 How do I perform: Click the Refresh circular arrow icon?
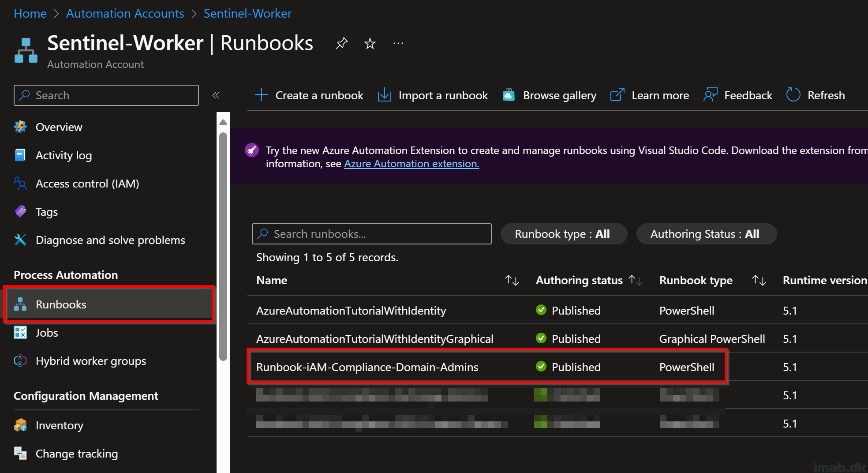793,95
